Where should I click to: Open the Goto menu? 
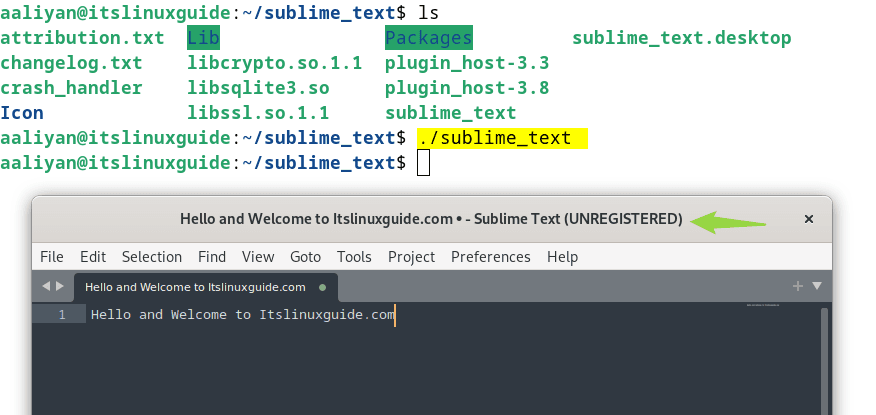[x=306, y=257]
